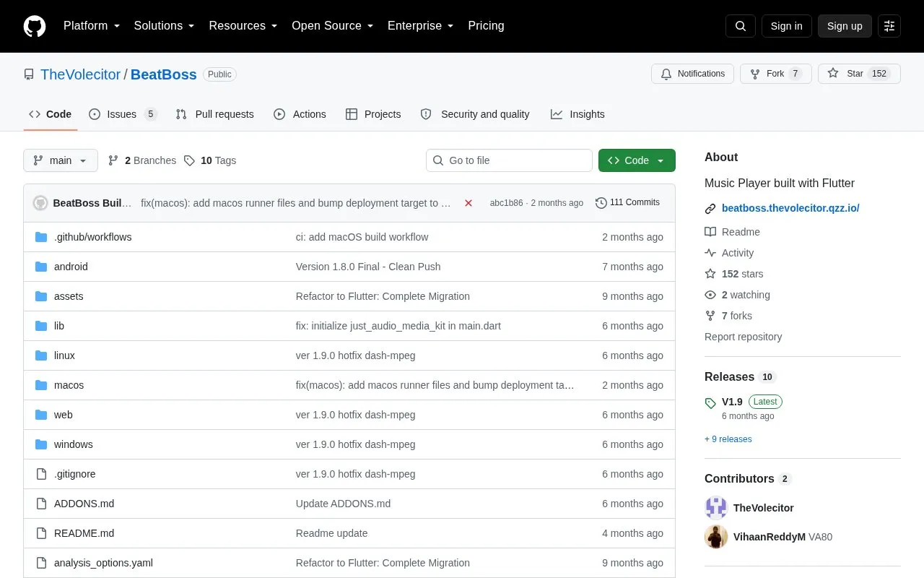Click the + 9 releases link
This screenshot has height=578, width=924.
[x=728, y=439]
